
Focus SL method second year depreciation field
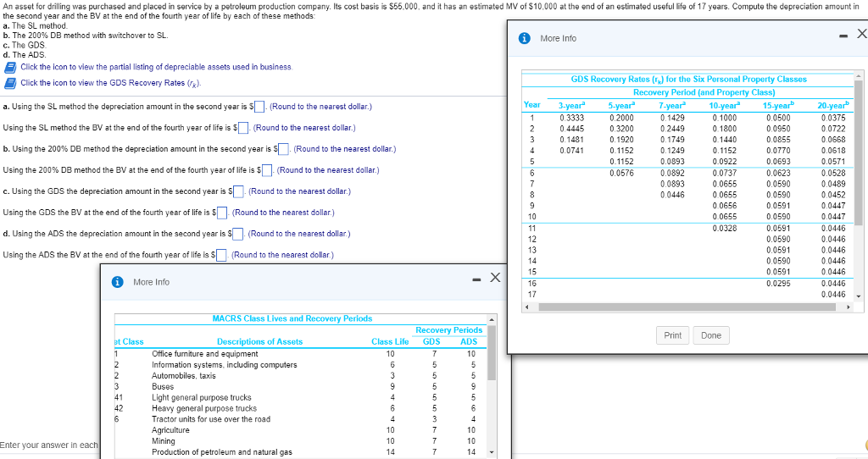pyautogui.click(x=260, y=107)
